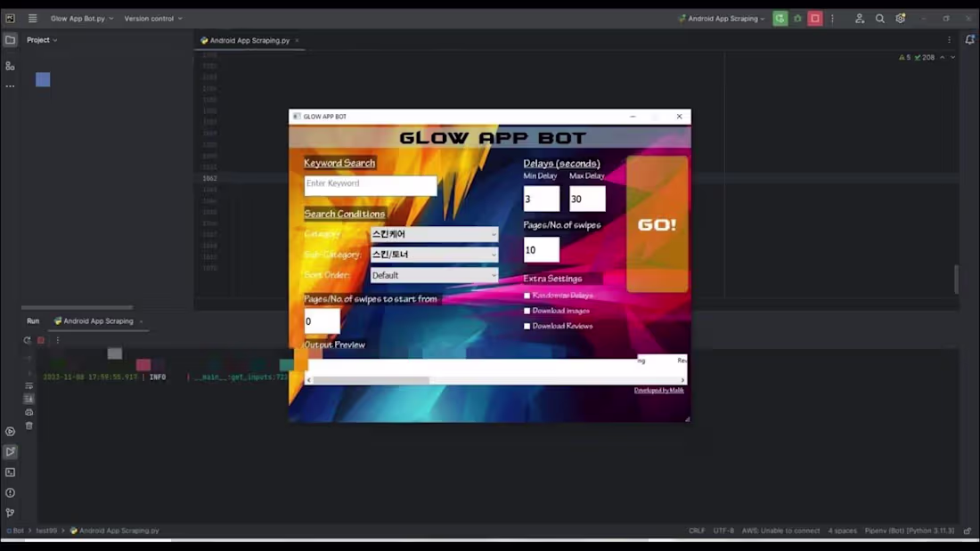980x551 pixels.
Task: Click the Output Preview scroll right arrow
Action: (682, 380)
